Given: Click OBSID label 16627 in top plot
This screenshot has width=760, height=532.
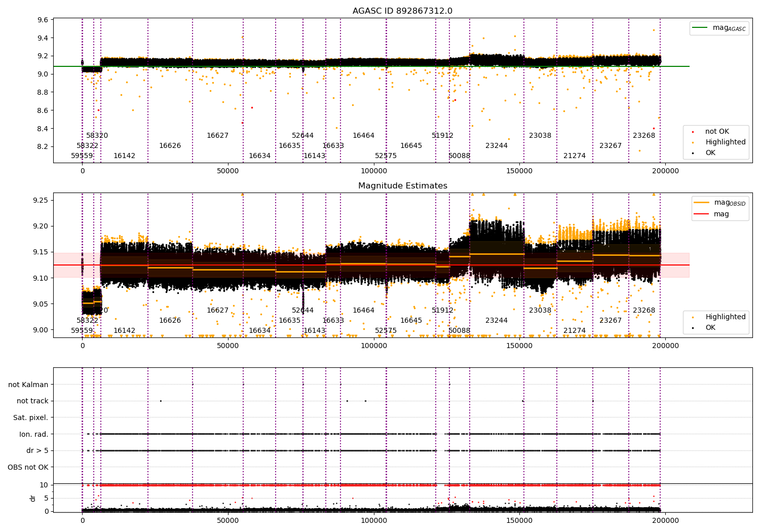Looking at the screenshot, I should [217, 136].
